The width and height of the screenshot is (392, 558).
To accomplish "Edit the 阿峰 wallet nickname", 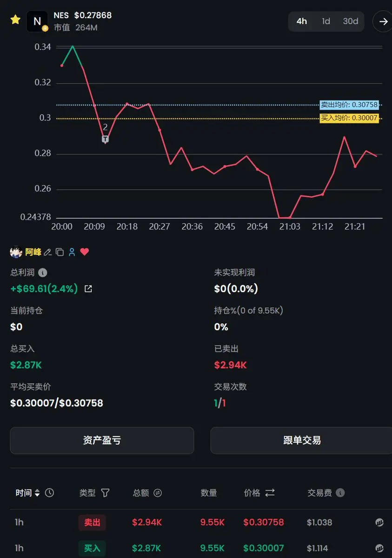I will click(47, 252).
